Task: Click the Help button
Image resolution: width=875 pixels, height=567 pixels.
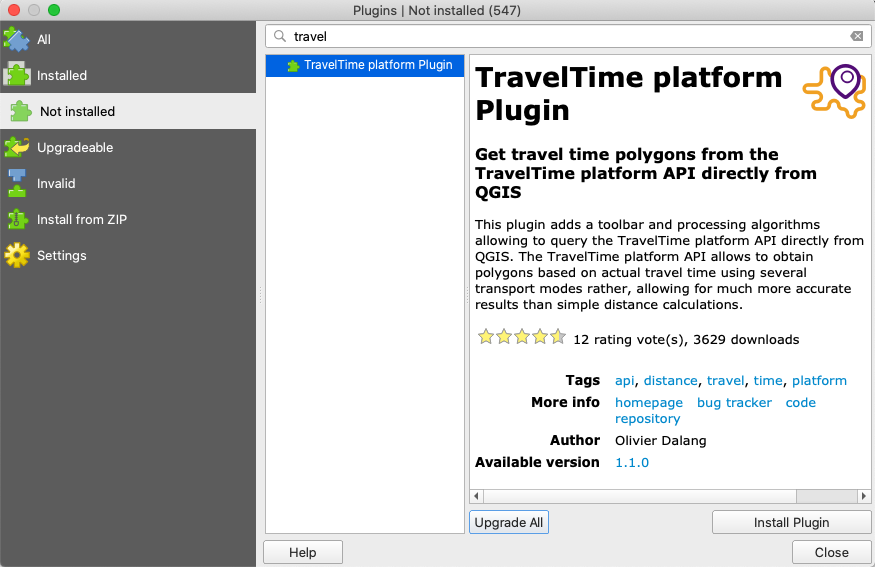Action: (303, 552)
